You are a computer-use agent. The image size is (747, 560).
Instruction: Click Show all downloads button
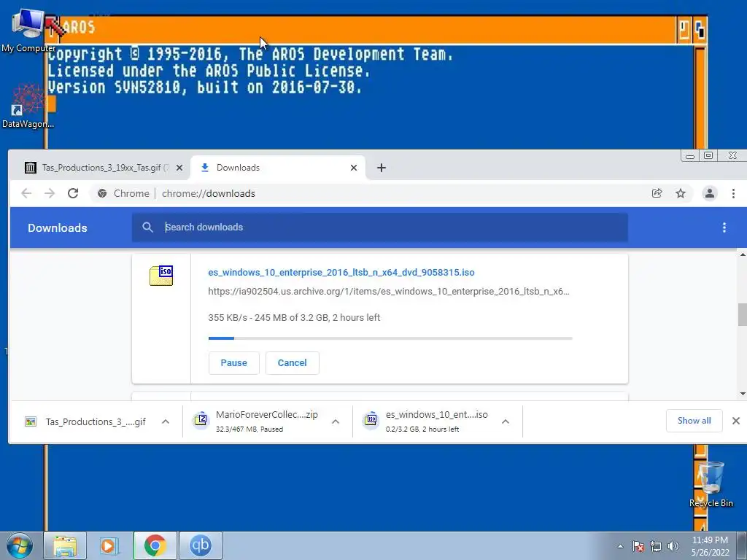point(694,421)
